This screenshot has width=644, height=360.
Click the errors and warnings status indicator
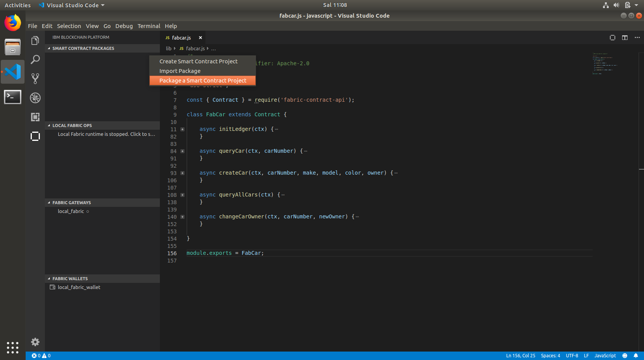(x=41, y=356)
